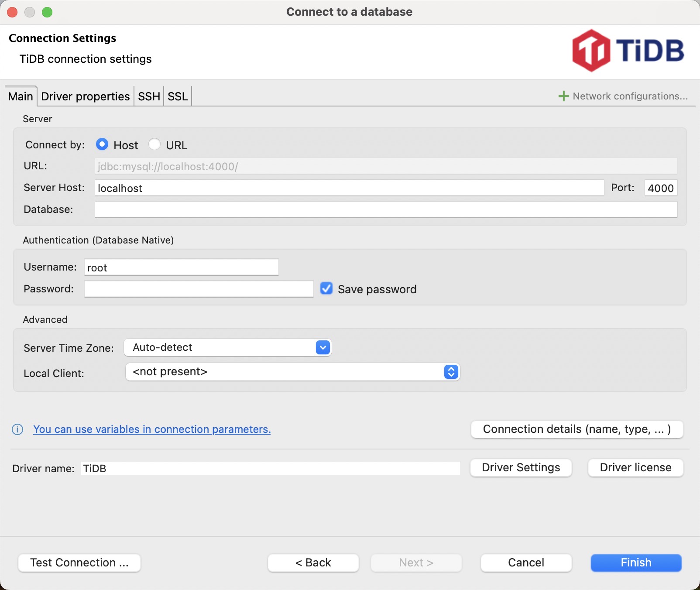Go Back to previous step
700x590 pixels.
point(313,563)
